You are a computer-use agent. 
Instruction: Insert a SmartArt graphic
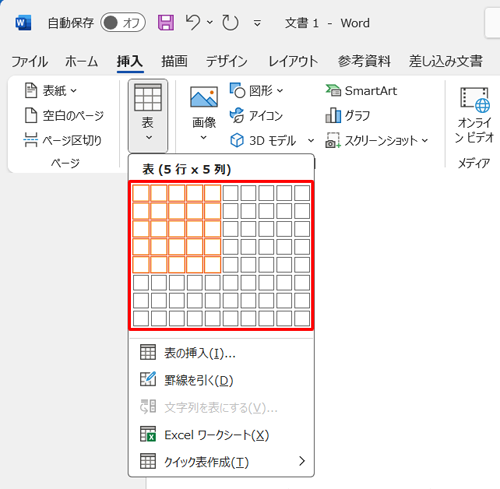[361, 91]
